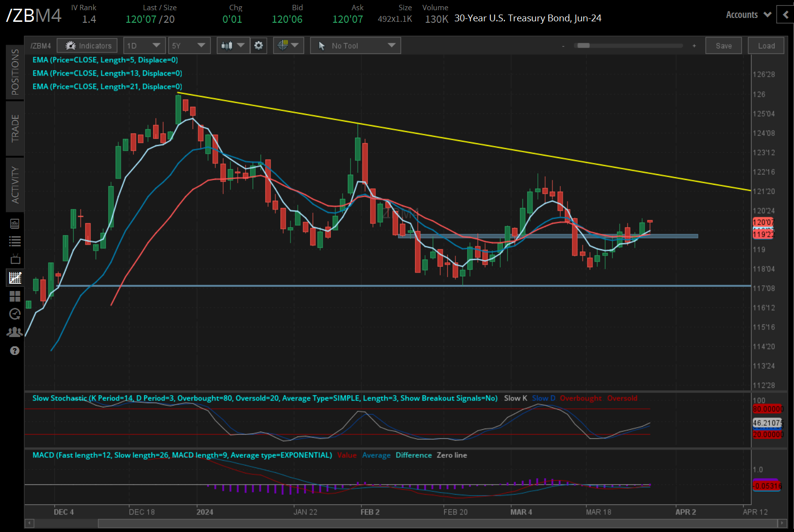The height and width of the screenshot is (532, 794).
Task: Open the group of people icon
Action: pos(15,332)
